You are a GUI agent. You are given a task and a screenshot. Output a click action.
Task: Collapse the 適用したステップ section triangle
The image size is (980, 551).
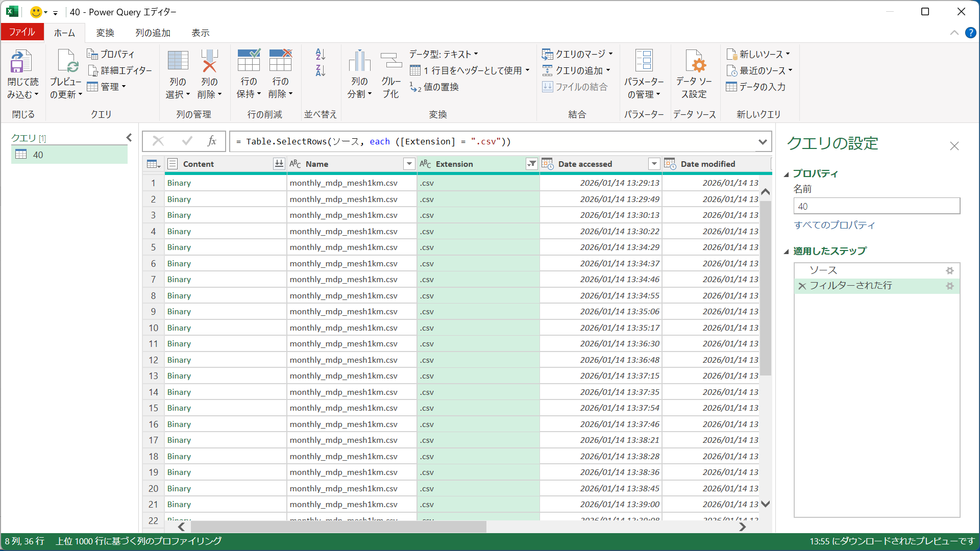coord(786,252)
